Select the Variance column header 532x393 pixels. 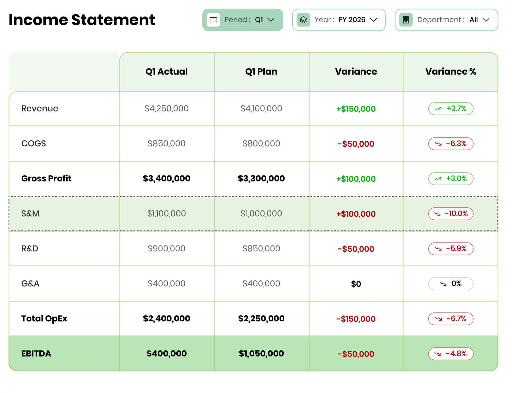click(x=356, y=72)
